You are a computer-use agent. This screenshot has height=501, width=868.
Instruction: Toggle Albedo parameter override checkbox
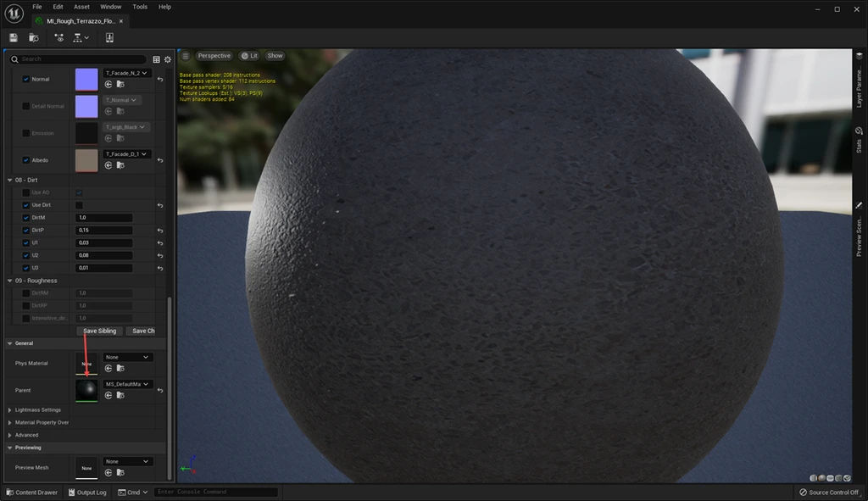(26, 160)
